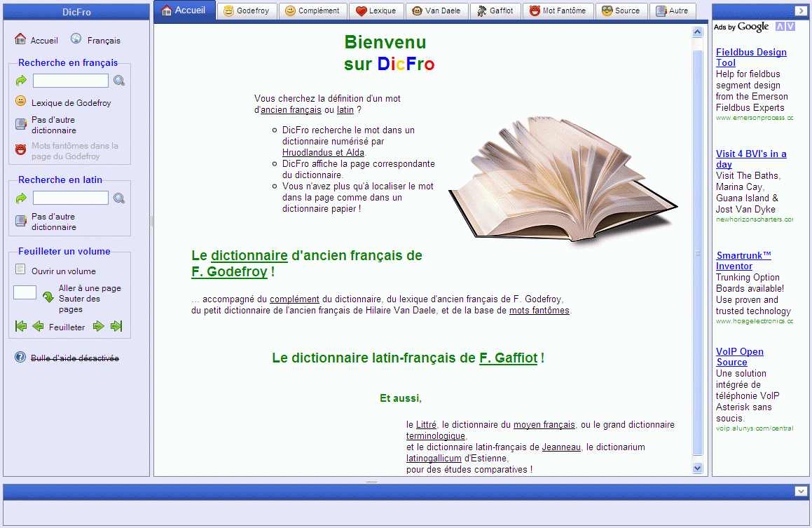Flip to next page with green arrow
This screenshot has width=812, height=528.
pyautogui.click(x=98, y=326)
